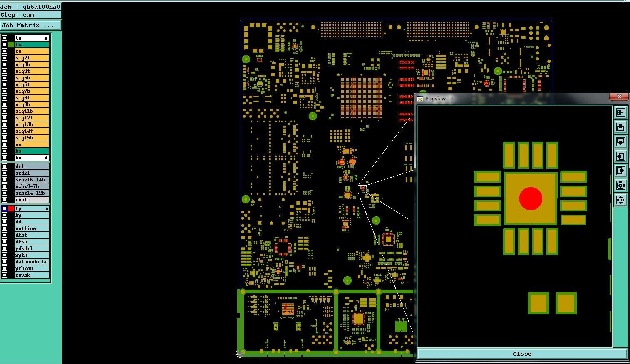The width and height of the screenshot is (630, 364).
Task: Open the Job Matrix menu
Action: (x=31, y=25)
